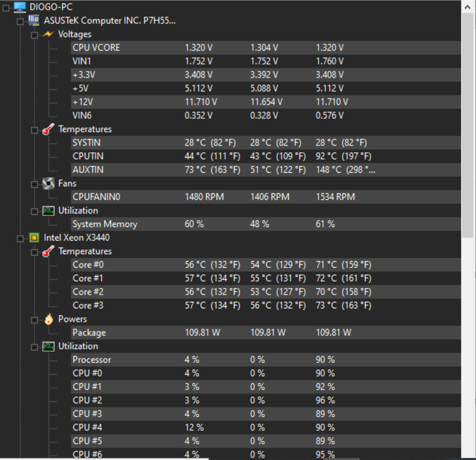Select the CPU #2 utilization row
This screenshot has width=476, height=460.
(x=266, y=400)
